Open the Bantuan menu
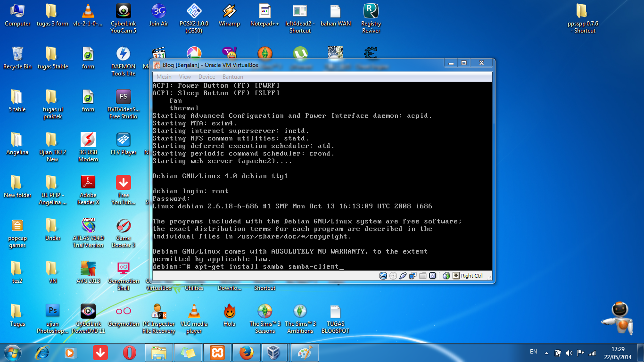The width and height of the screenshot is (644, 362). click(233, 76)
